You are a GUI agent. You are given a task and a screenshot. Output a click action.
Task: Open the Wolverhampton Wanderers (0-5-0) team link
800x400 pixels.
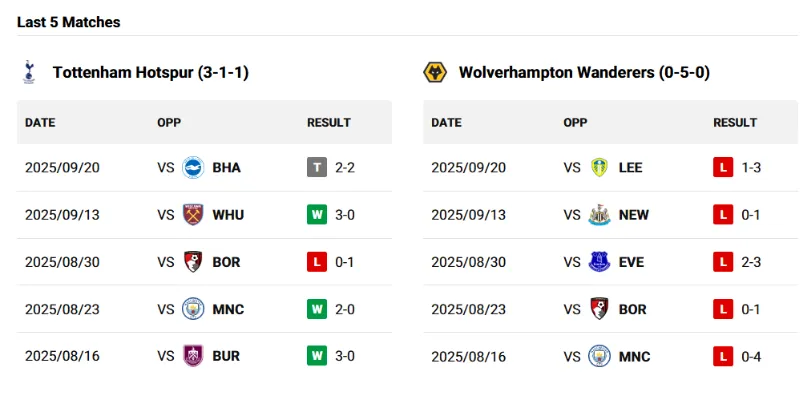pos(584,72)
